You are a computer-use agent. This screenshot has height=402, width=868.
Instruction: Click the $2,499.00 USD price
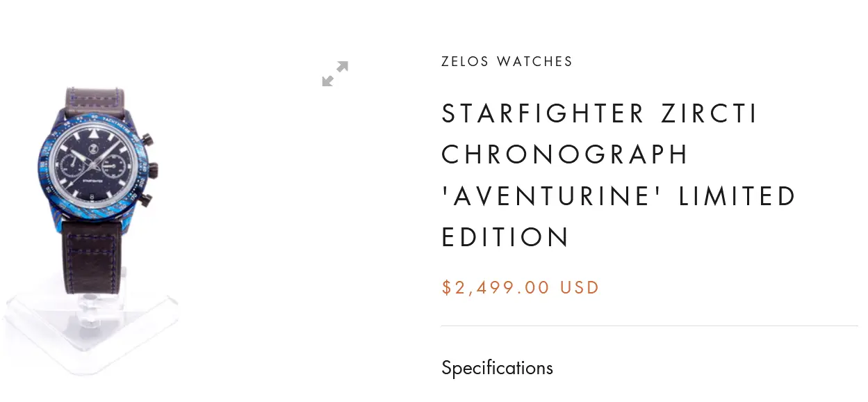coord(521,288)
